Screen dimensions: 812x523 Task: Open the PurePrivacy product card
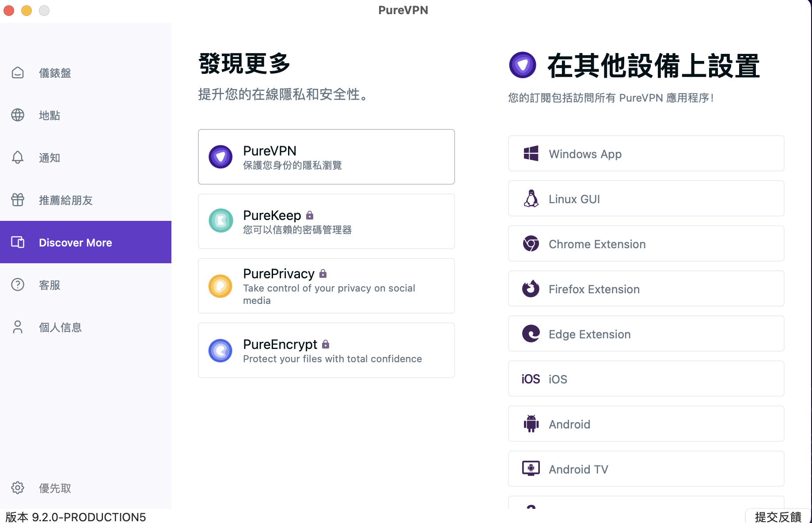tap(326, 286)
